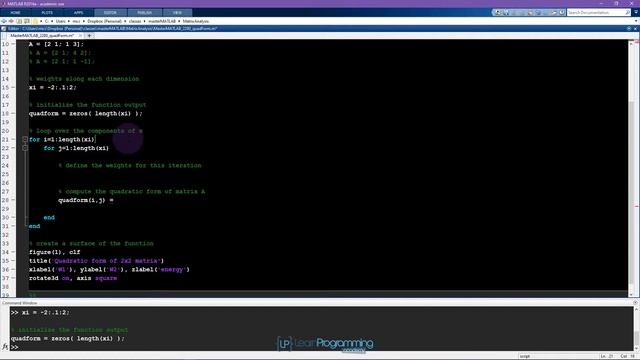Select the MasterMATLAB_2280_quadForm.m file tab
Image resolution: width=640 pixels, height=360 pixels.
click(x=42, y=36)
